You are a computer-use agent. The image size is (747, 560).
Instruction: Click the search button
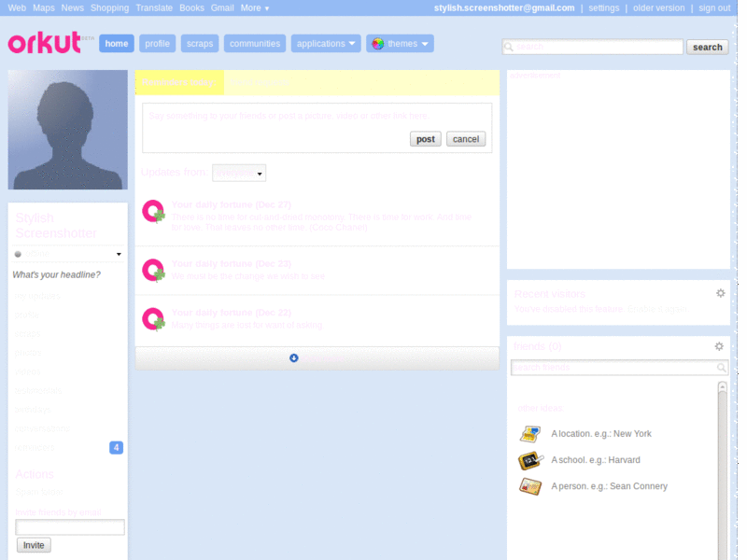pyautogui.click(x=708, y=47)
